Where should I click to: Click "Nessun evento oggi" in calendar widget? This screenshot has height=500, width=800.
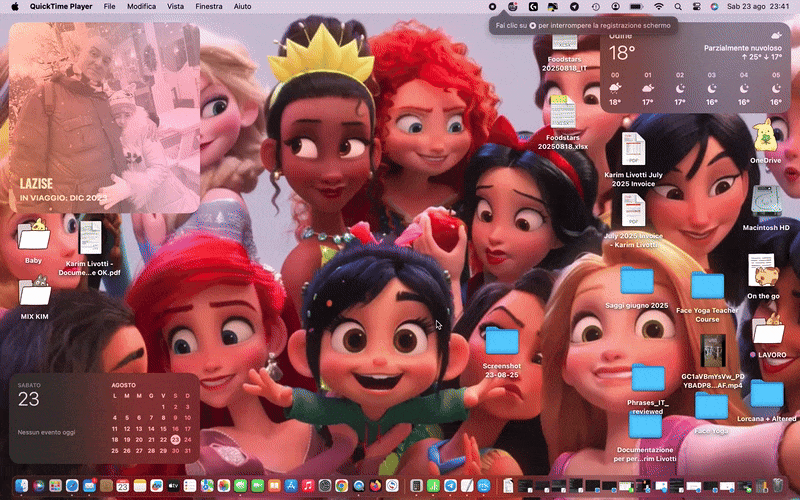click(x=46, y=432)
